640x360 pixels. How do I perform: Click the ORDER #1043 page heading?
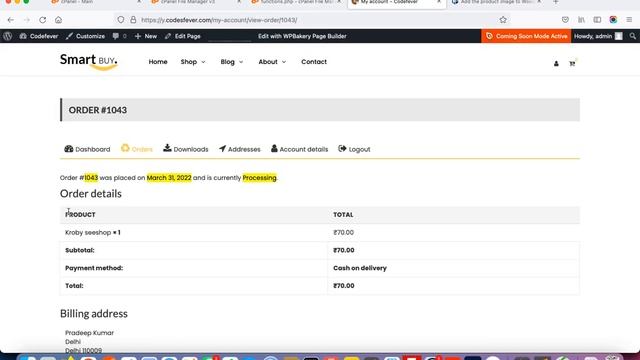click(98, 110)
